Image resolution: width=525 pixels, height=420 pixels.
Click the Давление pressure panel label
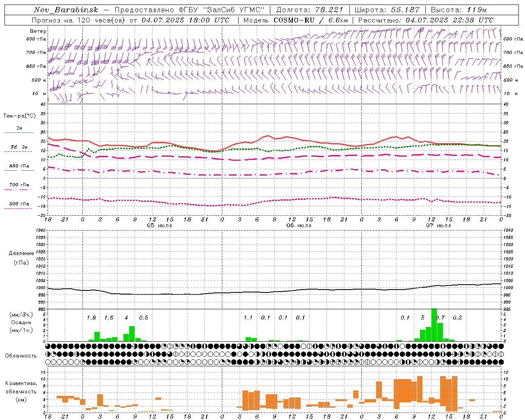point(21,253)
